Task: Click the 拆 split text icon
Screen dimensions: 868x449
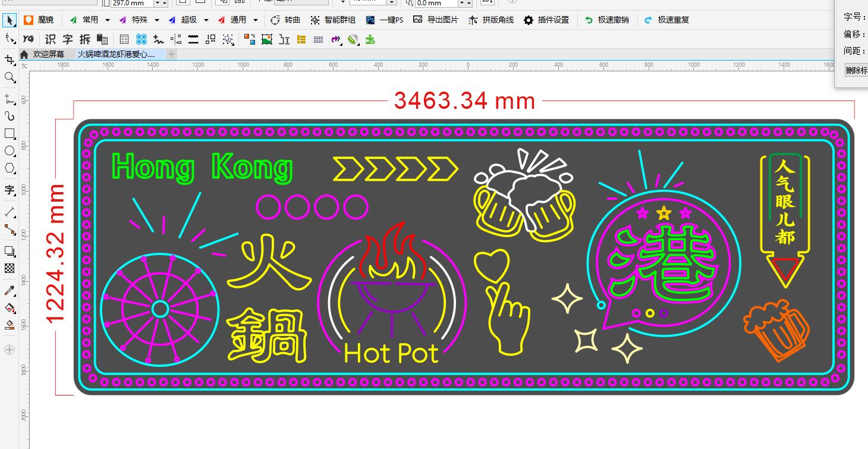Action: point(85,39)
